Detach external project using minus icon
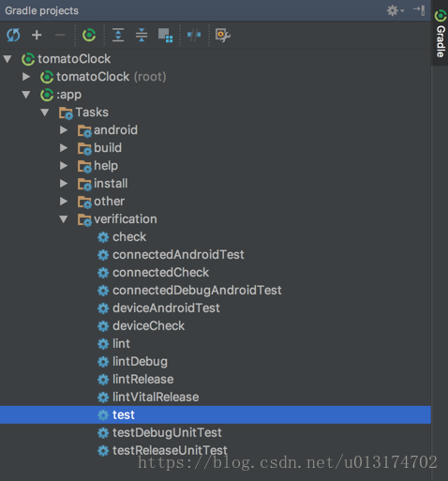Screen dimensions: 448x481 point(60,35)
